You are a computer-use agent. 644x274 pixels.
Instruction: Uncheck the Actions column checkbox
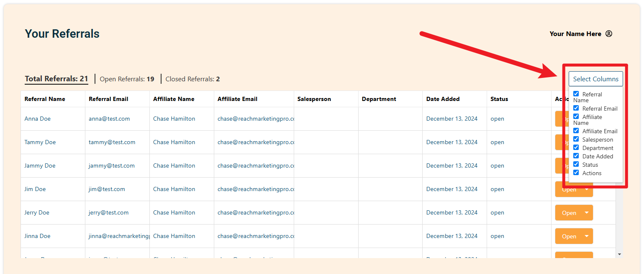pos(576,173)
